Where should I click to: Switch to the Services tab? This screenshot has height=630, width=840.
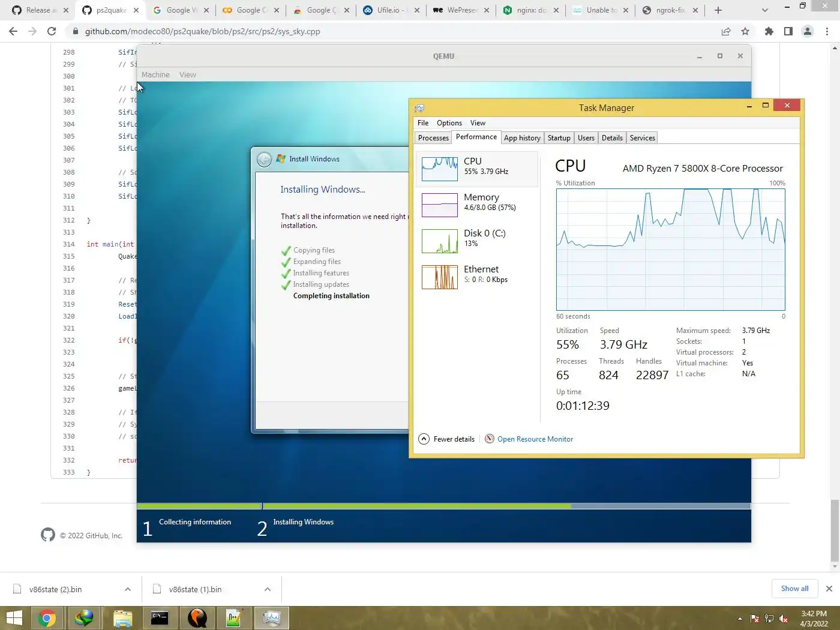point(642,138)
